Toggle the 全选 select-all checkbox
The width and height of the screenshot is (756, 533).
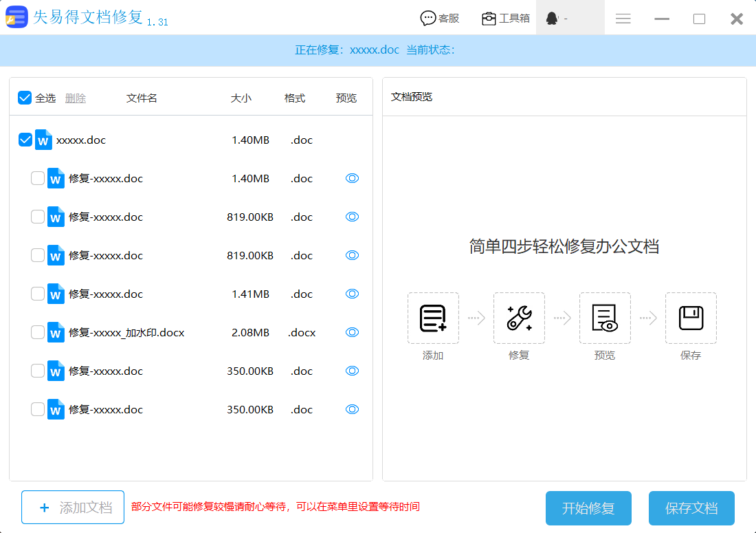(25, 98)
